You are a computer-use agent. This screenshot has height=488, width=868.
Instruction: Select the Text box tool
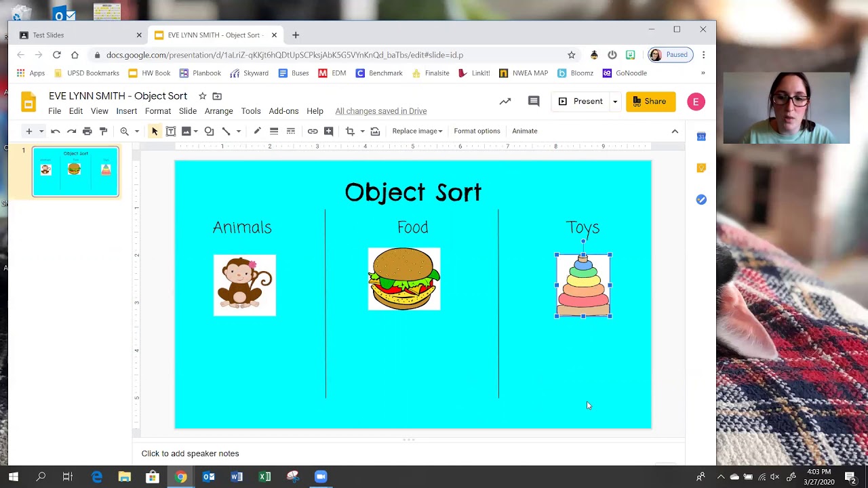(x=171, y=131)
